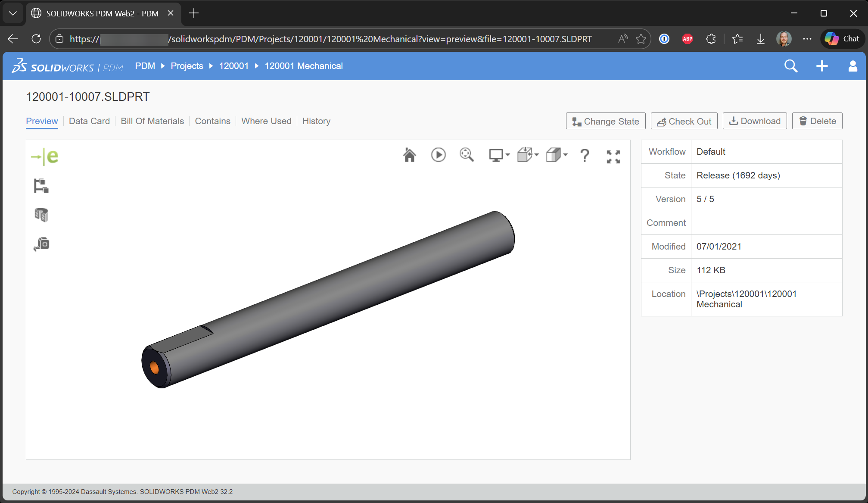
Task: Click the Home view icon in viewer toolbar
Action: (409, 155)
